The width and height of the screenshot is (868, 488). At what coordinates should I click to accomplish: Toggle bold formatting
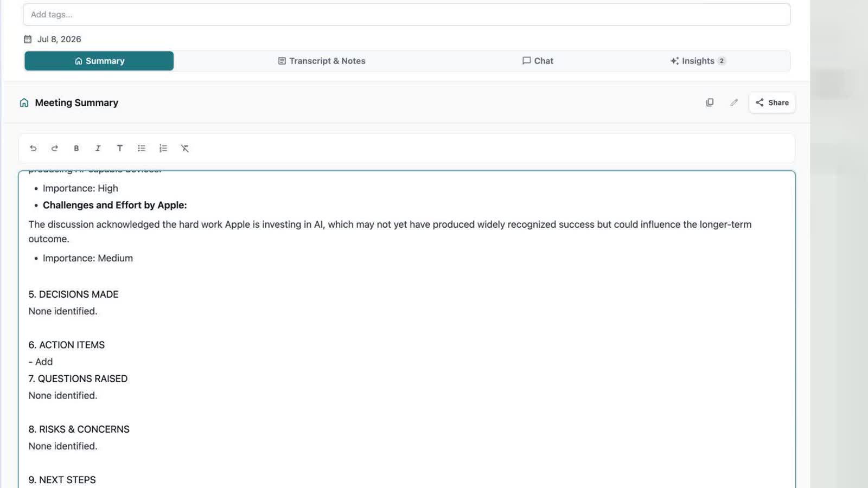pos(76,148)
